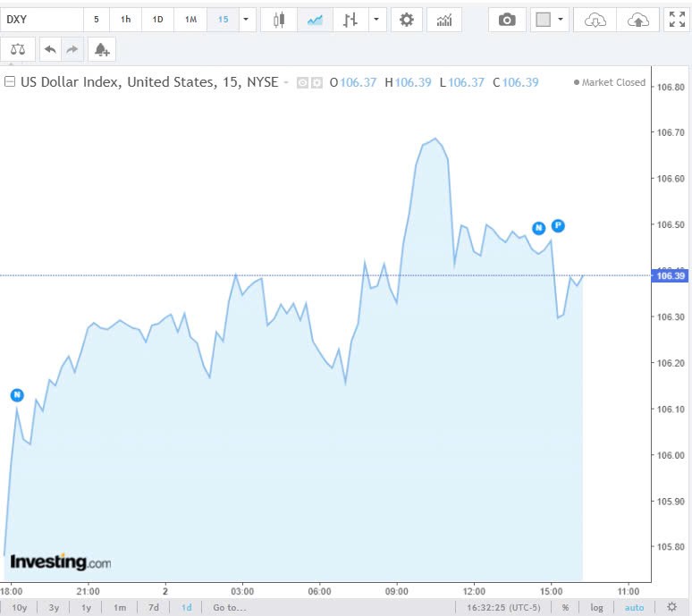Image resolution: width=692 pixels, height=616 pixels.
Task: Switch to area chart style
Action: [x=315, y=20]
